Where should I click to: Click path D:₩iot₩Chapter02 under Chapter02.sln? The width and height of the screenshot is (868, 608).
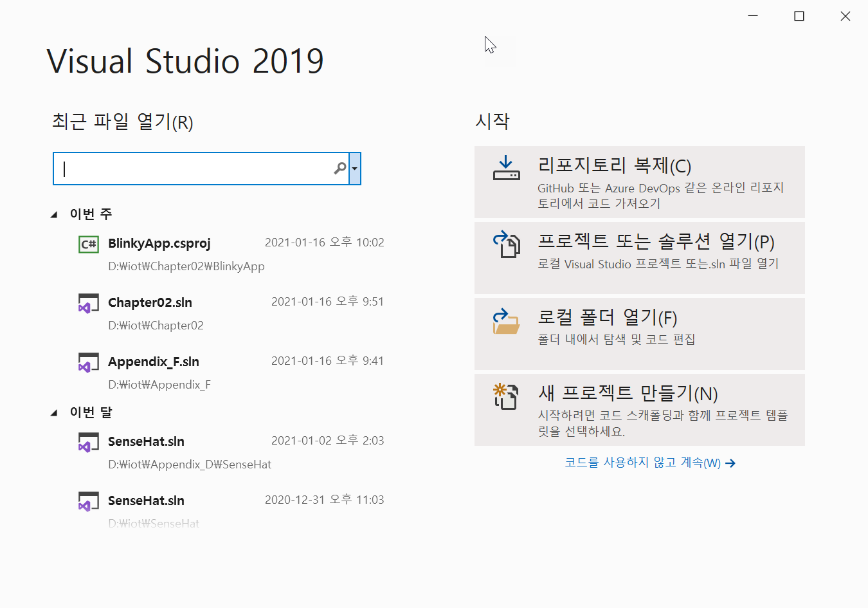click(x=156, y=326)
